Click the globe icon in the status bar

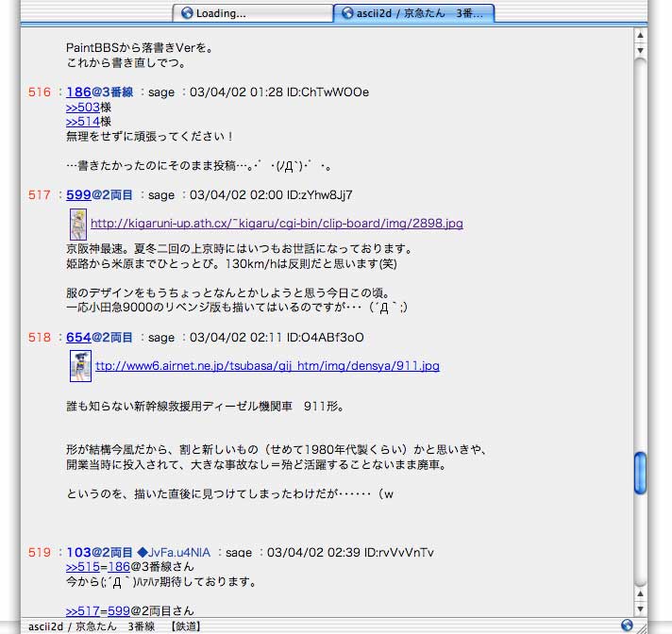click(627, 625)
